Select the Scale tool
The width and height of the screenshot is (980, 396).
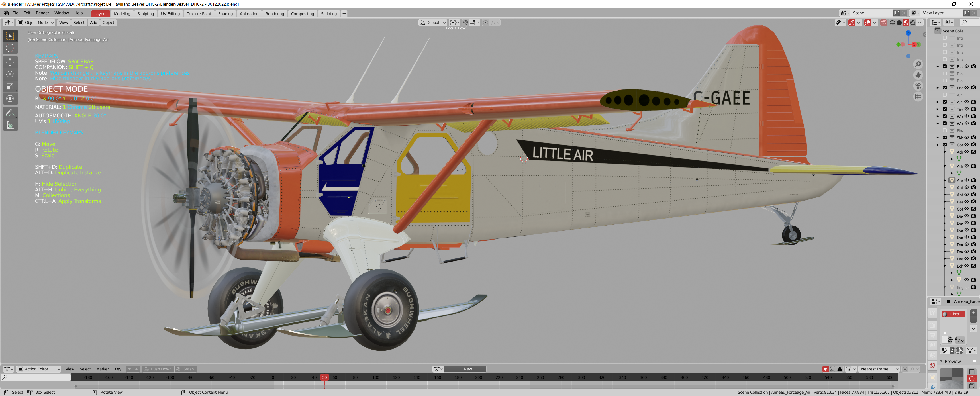tap(10, 87)
